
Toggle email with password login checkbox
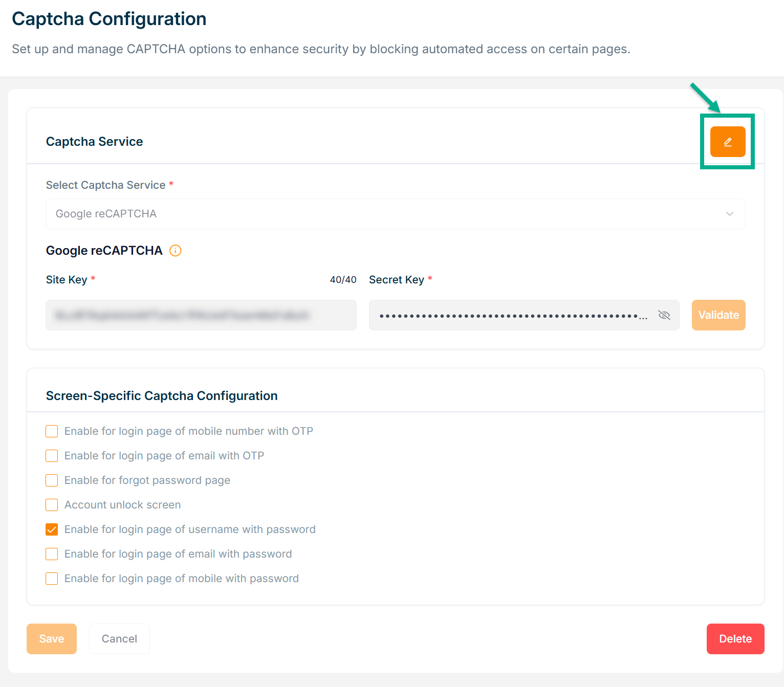point(52,554)
